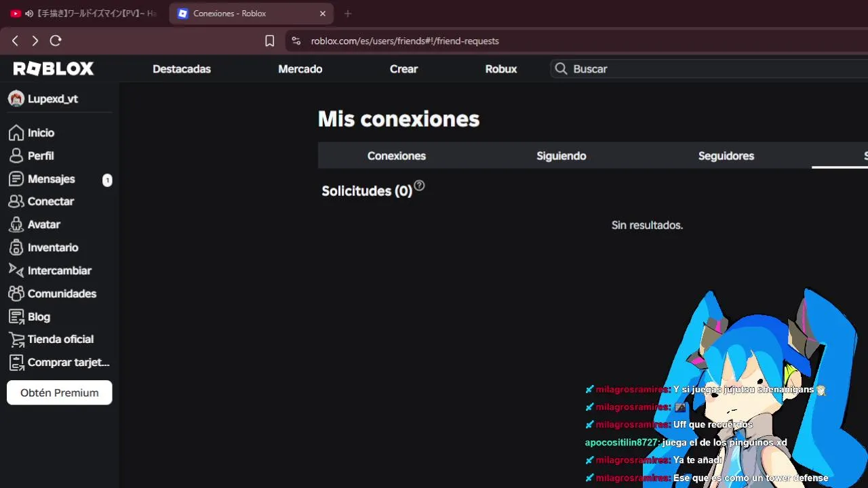Viewport: 868px width, 488px height.
Task: Click the browser address bar URL
Action: pyautogui.click(x=405, y=41)
